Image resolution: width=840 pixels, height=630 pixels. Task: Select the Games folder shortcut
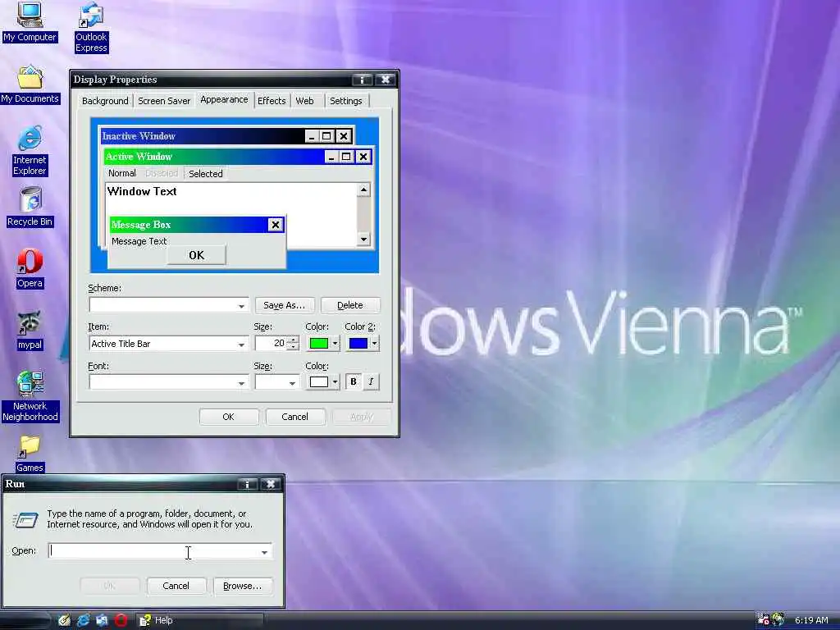(30, 454)
